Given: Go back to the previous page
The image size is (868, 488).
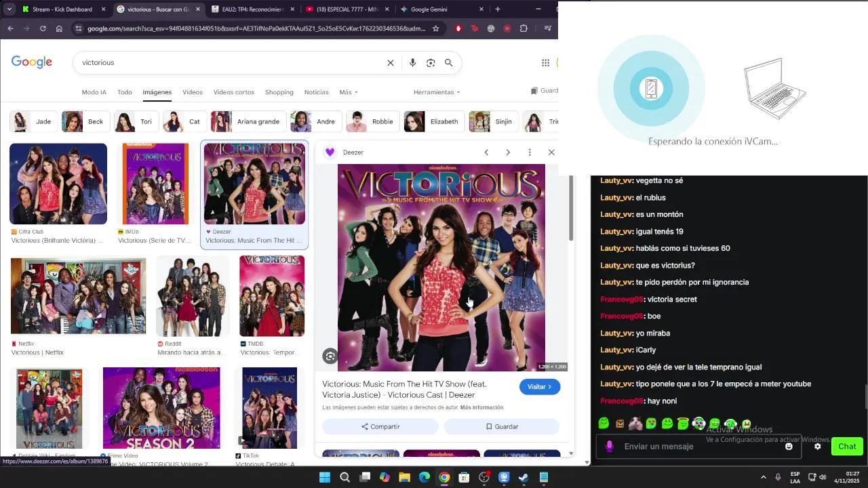Looking at the screenshot, I should click(x=10, y=28).
